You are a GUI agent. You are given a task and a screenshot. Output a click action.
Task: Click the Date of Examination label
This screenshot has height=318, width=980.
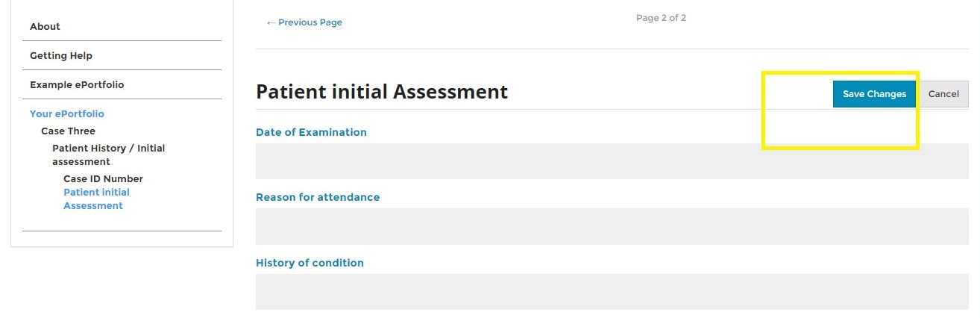(311, 132)
